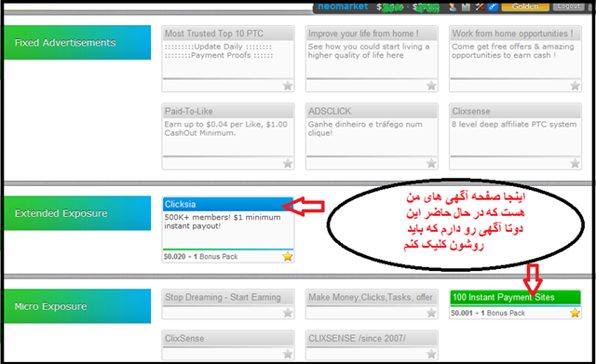Click the star on the Clicksia ad
596x364 pixels.
pos(288,256)
